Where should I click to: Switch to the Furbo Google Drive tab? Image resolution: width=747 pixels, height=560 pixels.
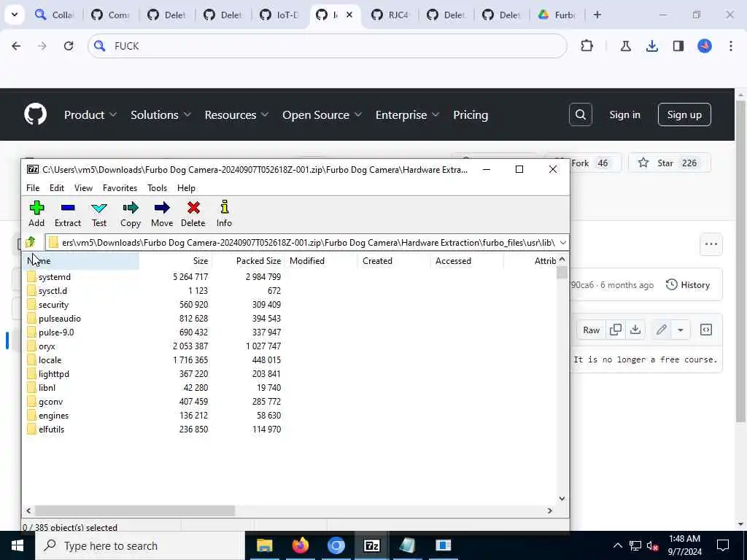(x=557, y=15)
